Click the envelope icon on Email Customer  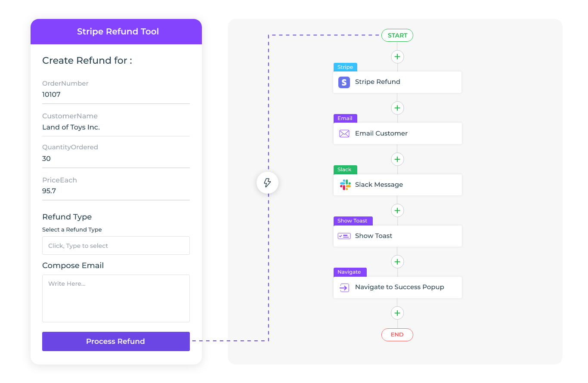[x=344, y=133]
